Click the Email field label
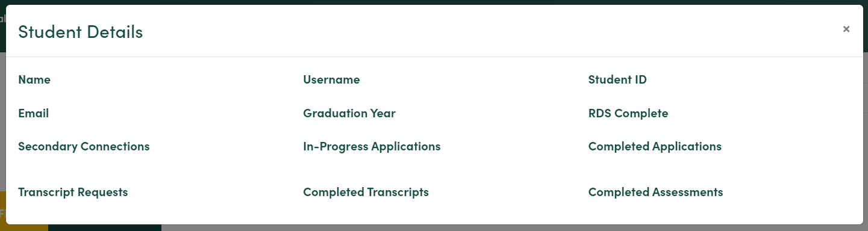868x231 pixels. click(x=33, y=113)
